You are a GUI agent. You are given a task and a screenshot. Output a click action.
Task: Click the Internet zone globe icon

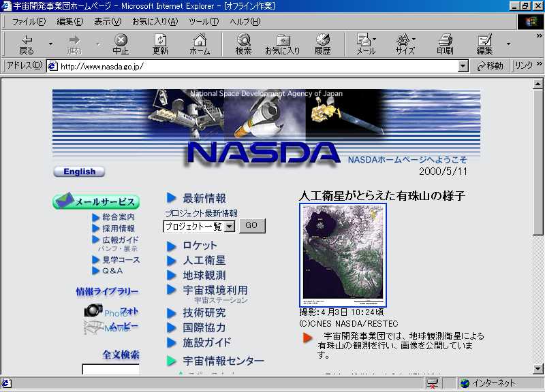pyautogui.click(x=465, y=383)
